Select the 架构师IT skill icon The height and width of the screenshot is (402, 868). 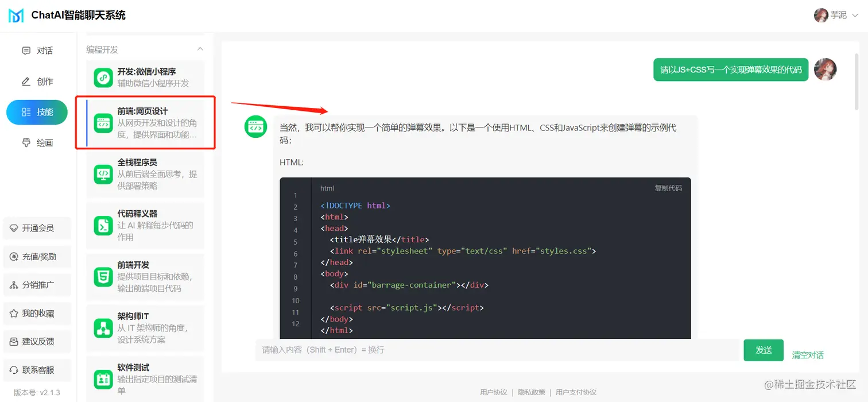(x=103, y=328)
